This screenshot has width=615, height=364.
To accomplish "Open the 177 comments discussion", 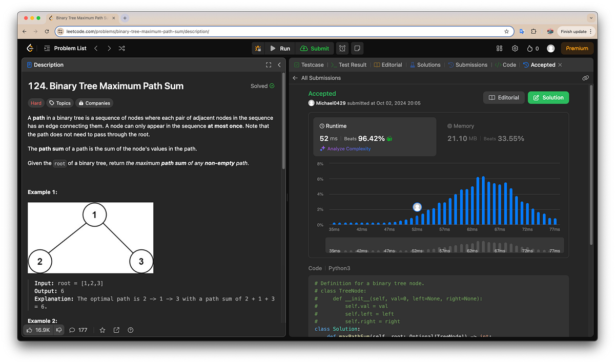I will (x=78, y=330).
